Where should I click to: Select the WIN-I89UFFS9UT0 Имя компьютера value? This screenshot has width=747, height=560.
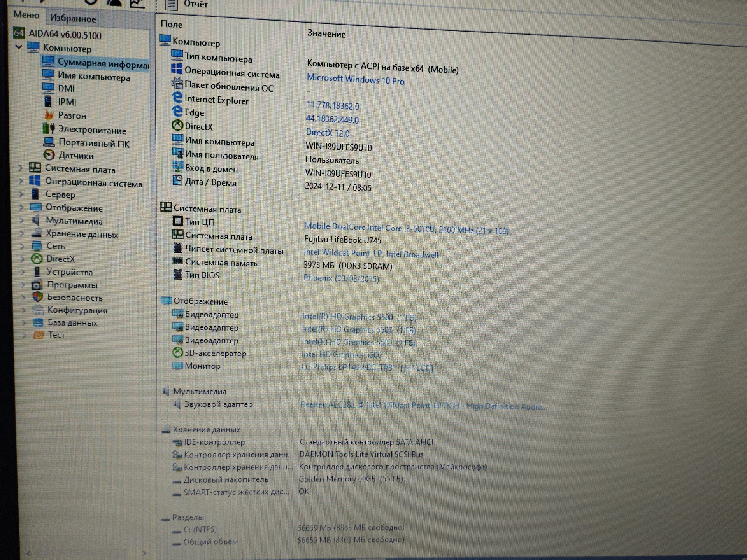point(339,147)
